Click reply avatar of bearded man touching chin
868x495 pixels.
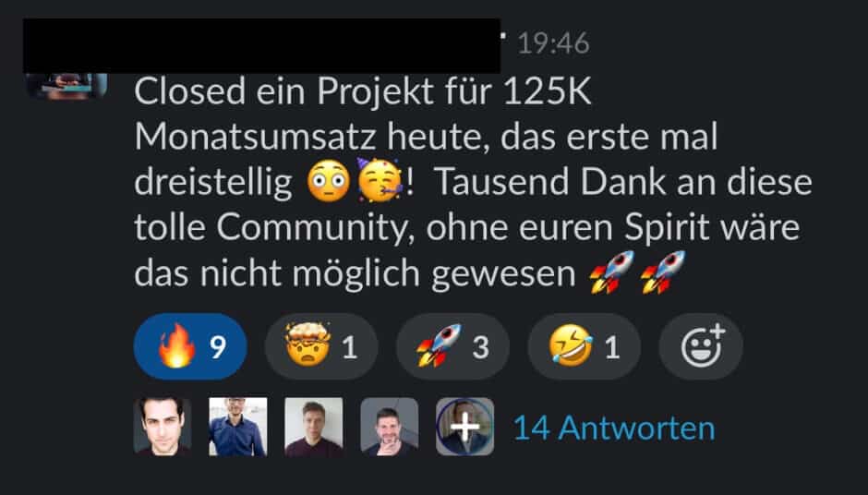click(389, 427)
